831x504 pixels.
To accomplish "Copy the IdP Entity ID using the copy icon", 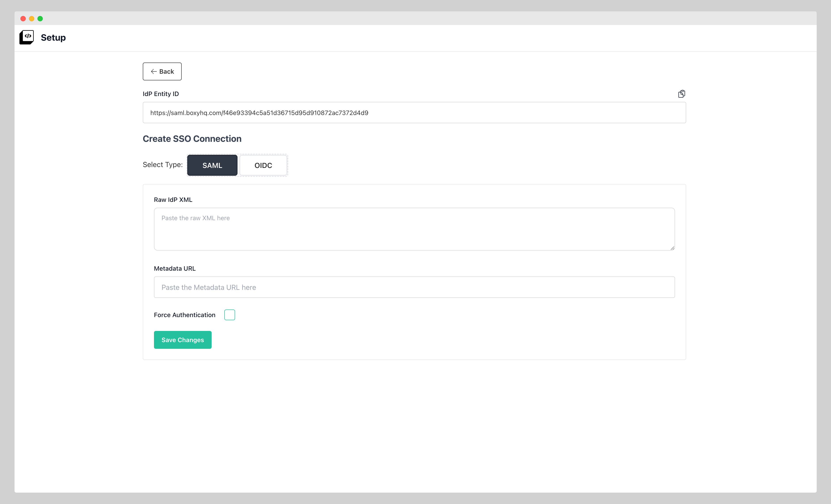I will coord(682,94).
